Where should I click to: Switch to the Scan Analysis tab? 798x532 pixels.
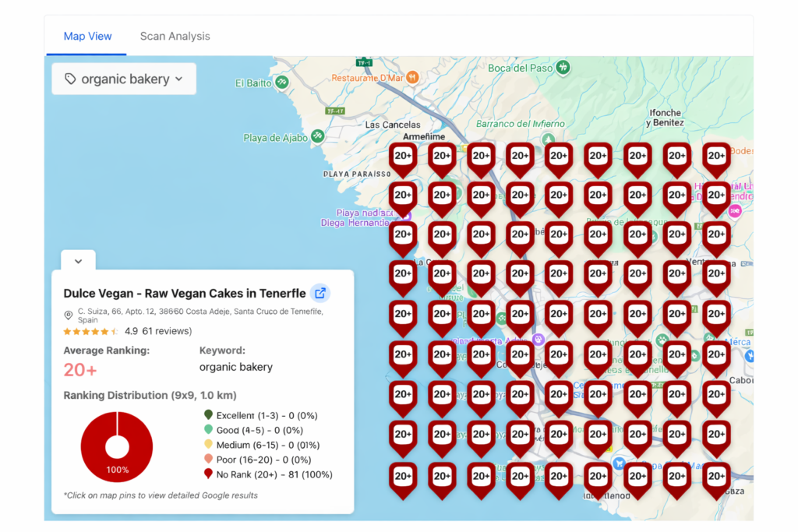(x=175, y=36)
